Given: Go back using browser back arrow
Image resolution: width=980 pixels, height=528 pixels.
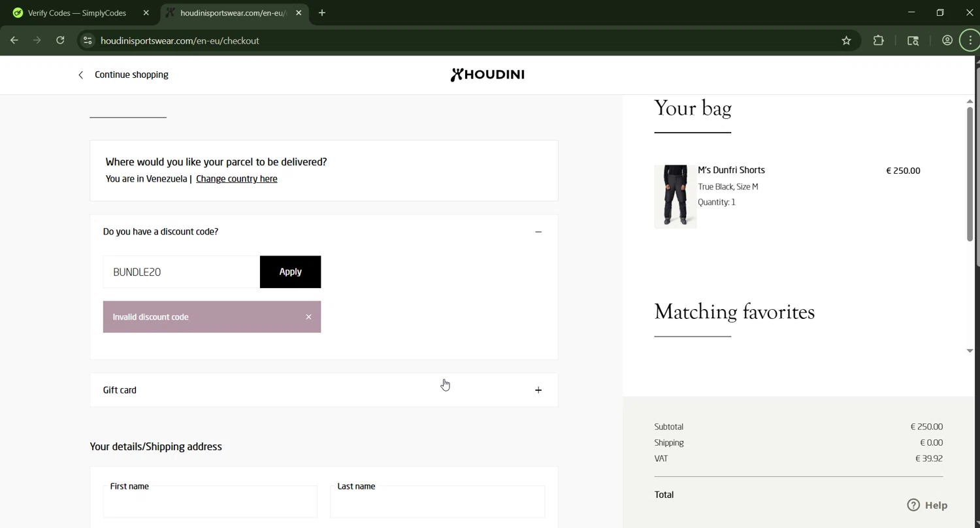Looking at the screenshot, I should (x=14, y=41).
